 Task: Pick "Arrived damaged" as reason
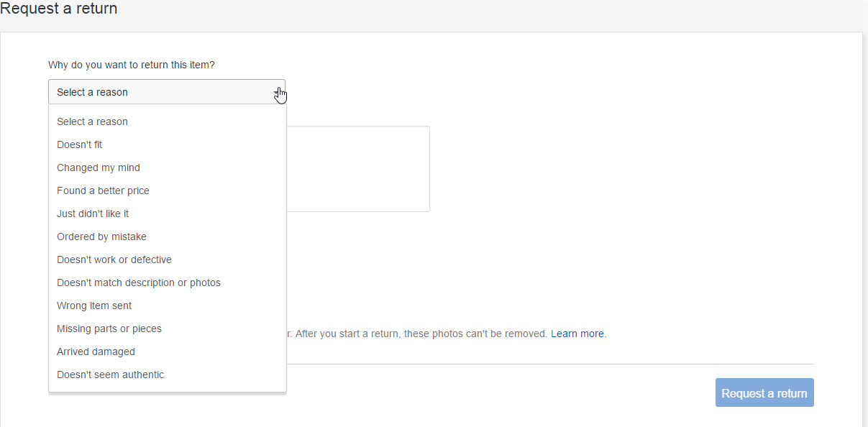[x=96, y=352]
